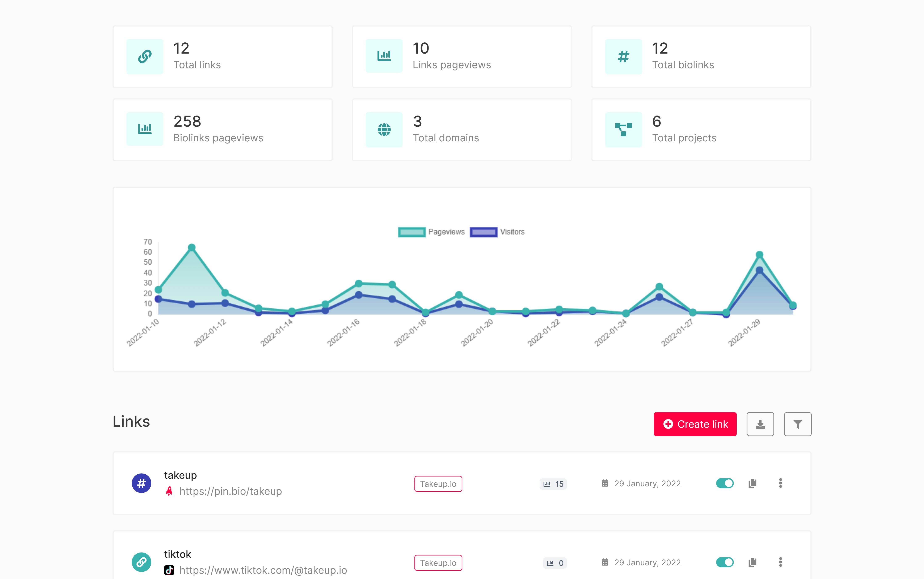
Task: Open the https://pin.bio/takeup link
Action: [x=230, y=491]
